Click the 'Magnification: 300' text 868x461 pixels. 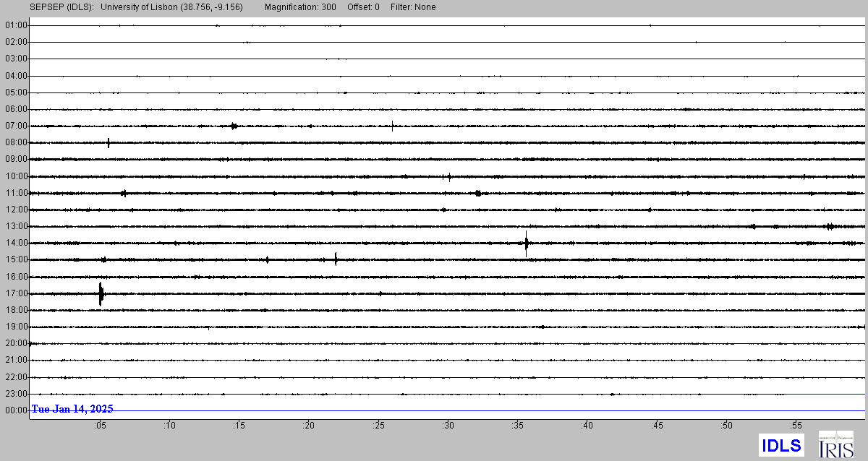pyautogui.click(x=300, y=7)
